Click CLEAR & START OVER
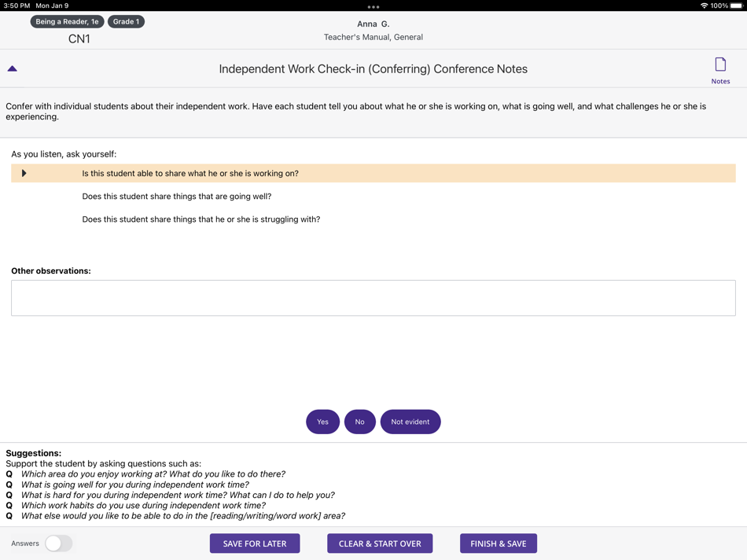The image size is (747, 560). pyautogui.click(x=380, y=543)
